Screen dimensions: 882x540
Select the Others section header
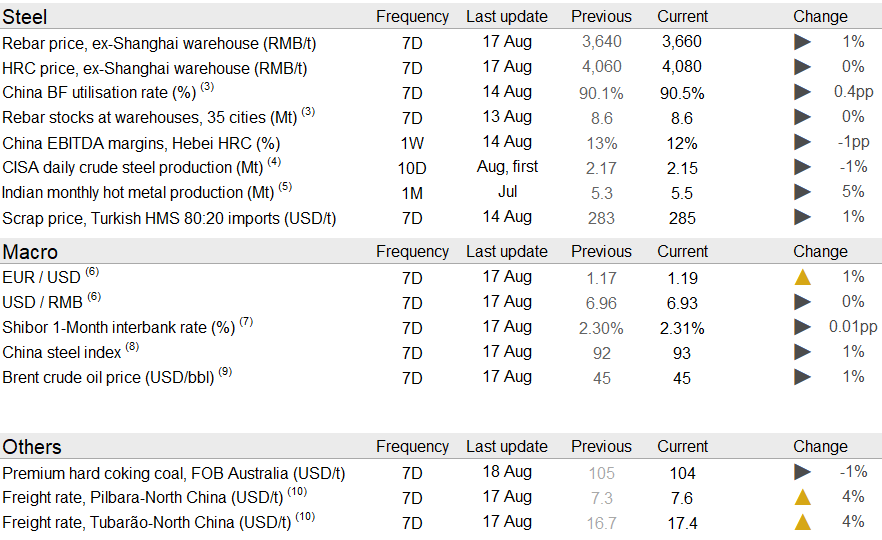click(x=32, y=447)
